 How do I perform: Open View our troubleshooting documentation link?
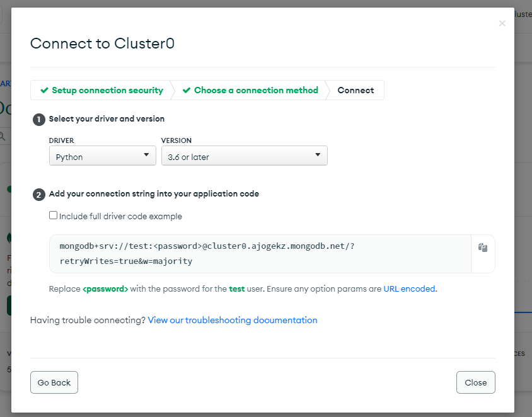233,320
